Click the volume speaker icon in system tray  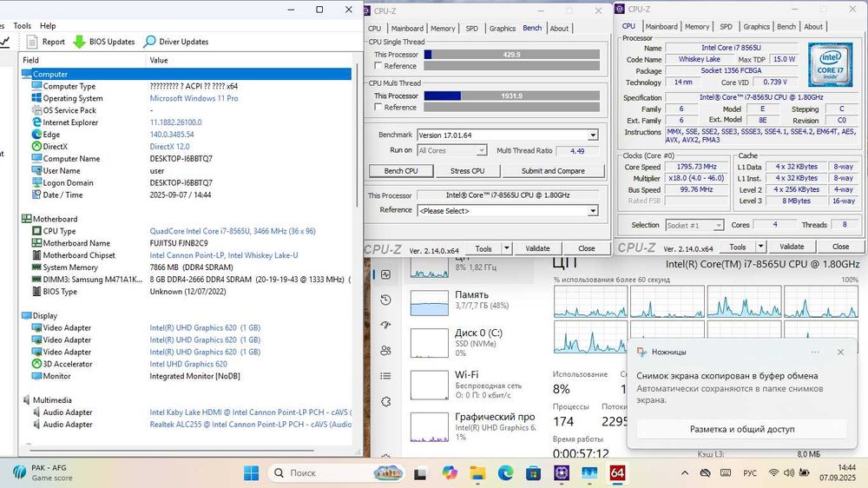(789, 473)
